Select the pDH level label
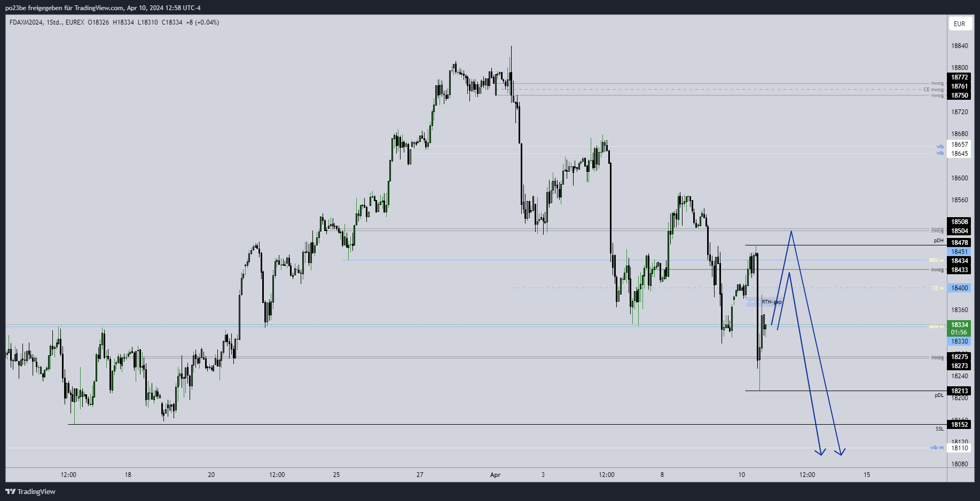This screenshot has width=980, height=501. pos(938,241)
